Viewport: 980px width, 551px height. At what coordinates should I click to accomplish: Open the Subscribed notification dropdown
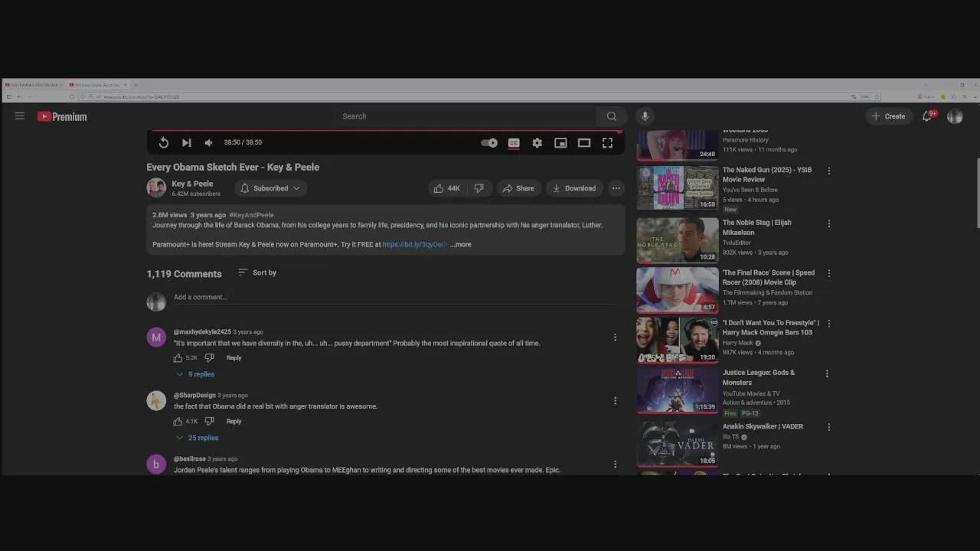click(x=270, y=188)
